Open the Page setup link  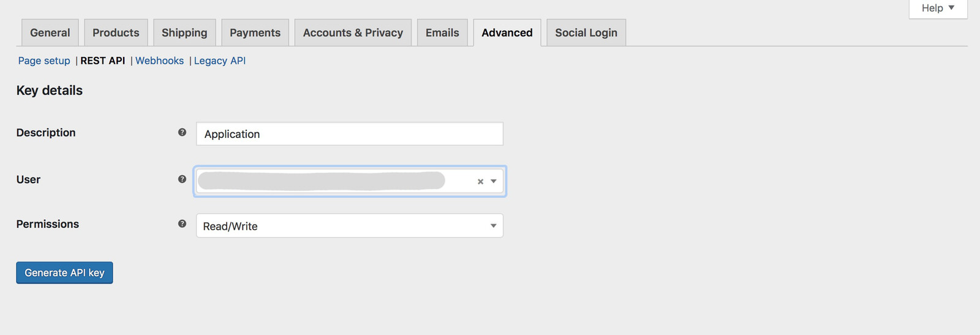click(44, 61)
